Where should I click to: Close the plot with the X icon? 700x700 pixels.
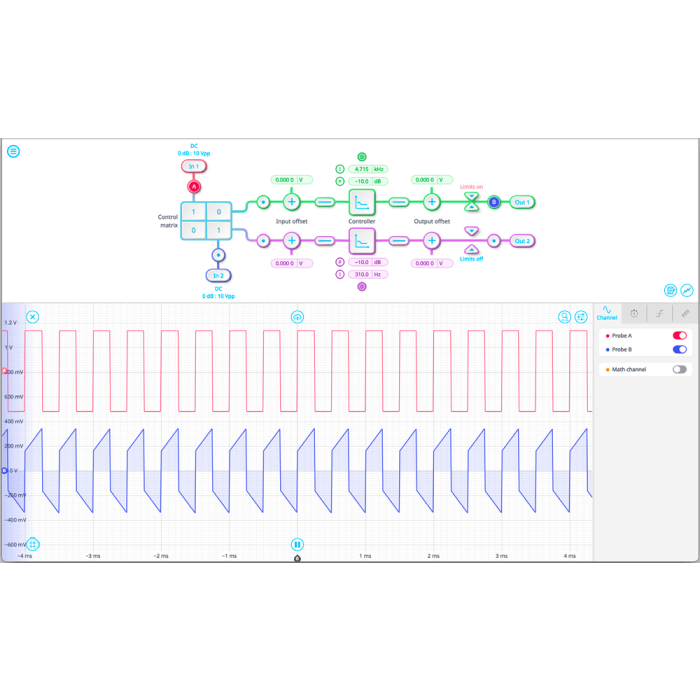pyautogui.click(x=32, y=317)
